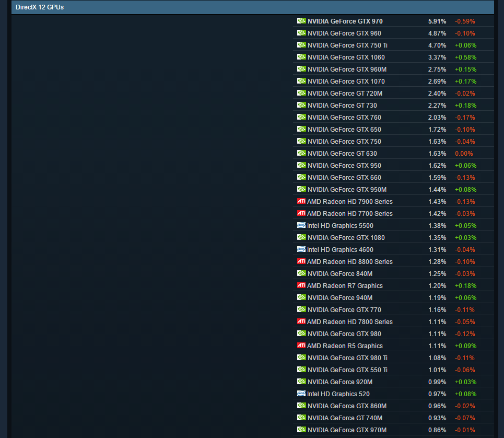Click the NVIDIA icon next to GTX 750 Ti
Screen dimensions: 504x438
point(301,45)
